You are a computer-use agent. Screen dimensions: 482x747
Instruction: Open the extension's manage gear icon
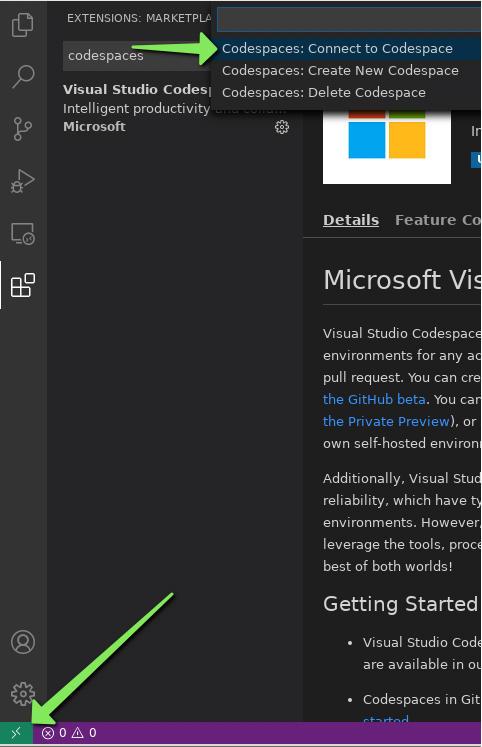[282, 127]
